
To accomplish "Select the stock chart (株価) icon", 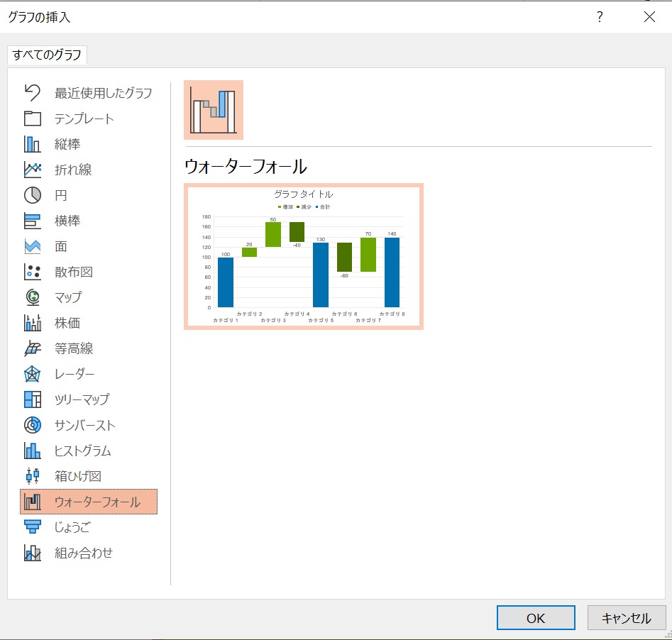I will (x=33, y=323).
